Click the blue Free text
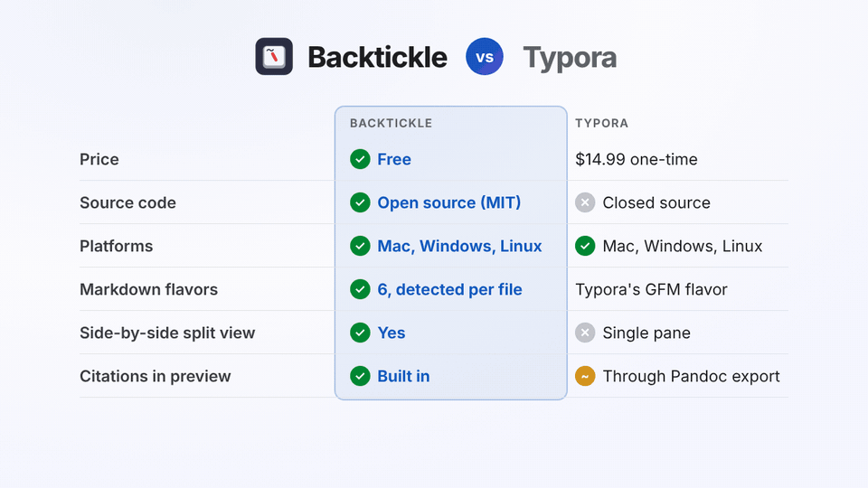Viewport: 868px width, 488px height. click(394, 159)
